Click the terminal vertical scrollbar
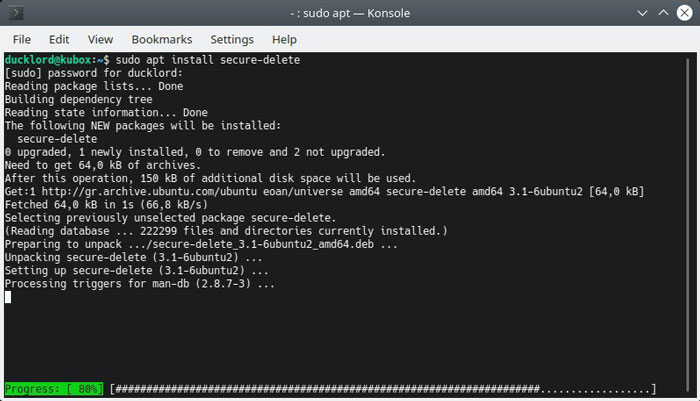Image resolution: width=700 pixels, height=401 pixels. (688, 223)
